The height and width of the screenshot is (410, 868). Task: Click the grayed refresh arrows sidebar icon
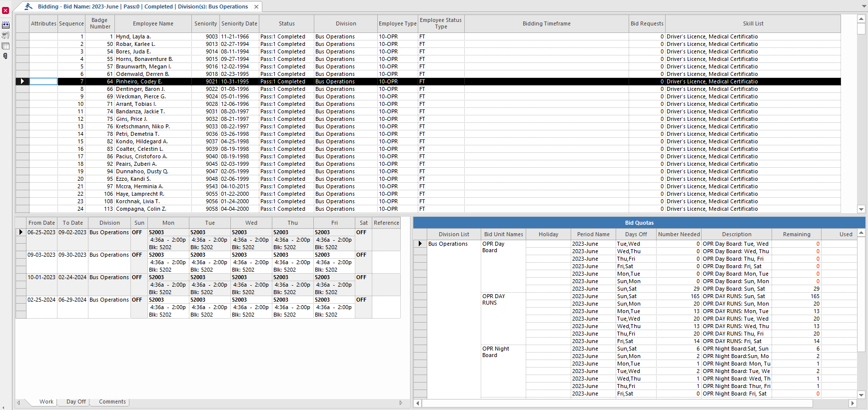5,35
